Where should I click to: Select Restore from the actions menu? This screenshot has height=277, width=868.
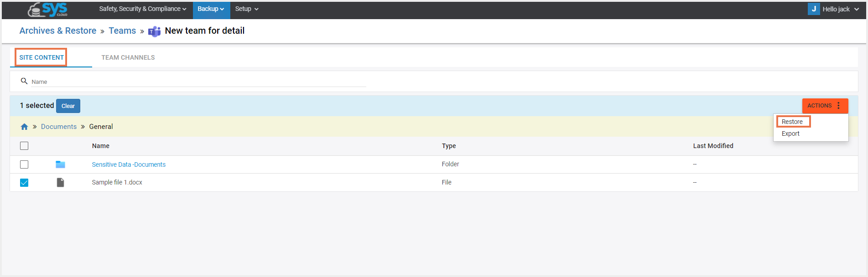coord(792,122)
